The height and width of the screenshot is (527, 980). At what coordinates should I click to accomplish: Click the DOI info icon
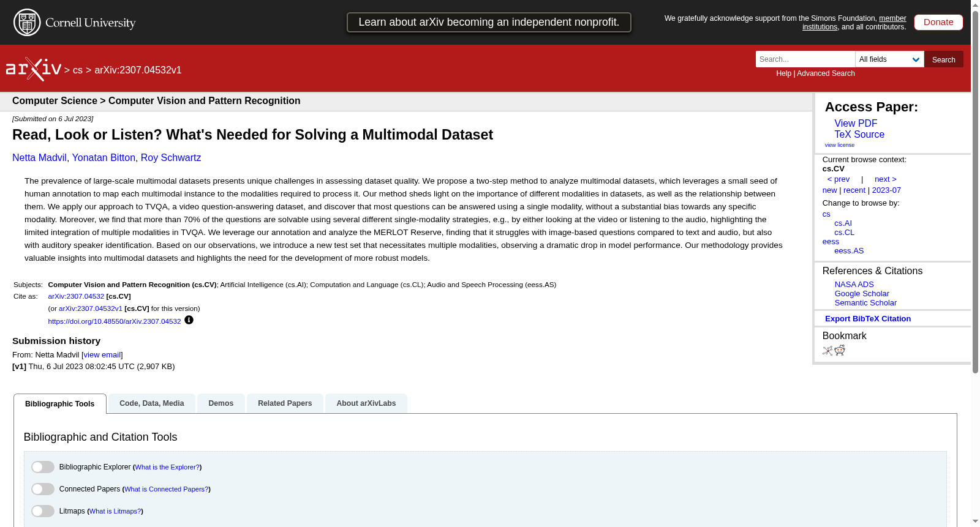(189, 320)
